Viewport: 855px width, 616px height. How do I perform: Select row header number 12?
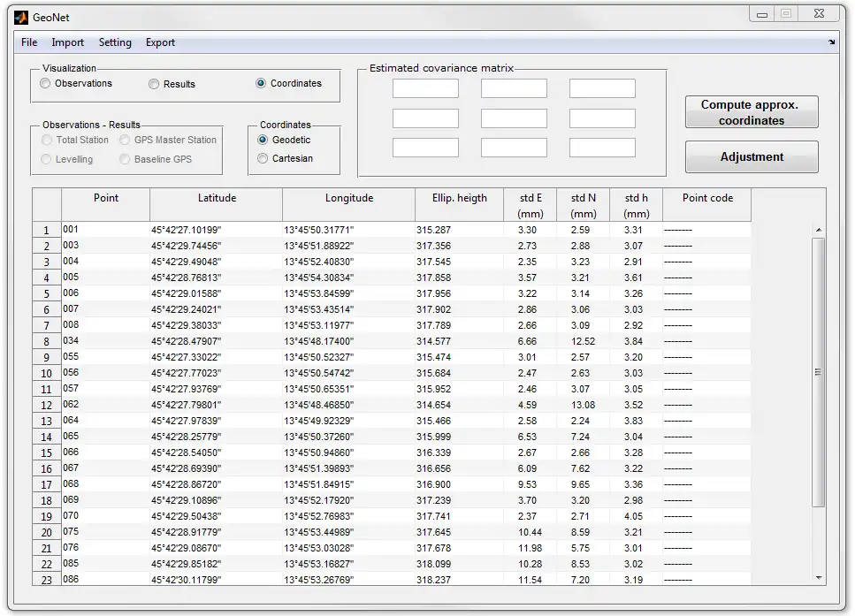[x=47, y=405]
